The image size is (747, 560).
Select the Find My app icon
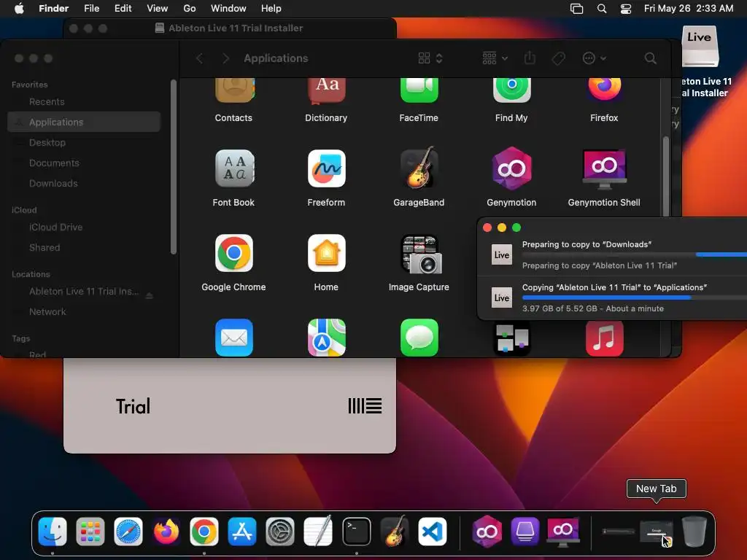tap(511, 90)
